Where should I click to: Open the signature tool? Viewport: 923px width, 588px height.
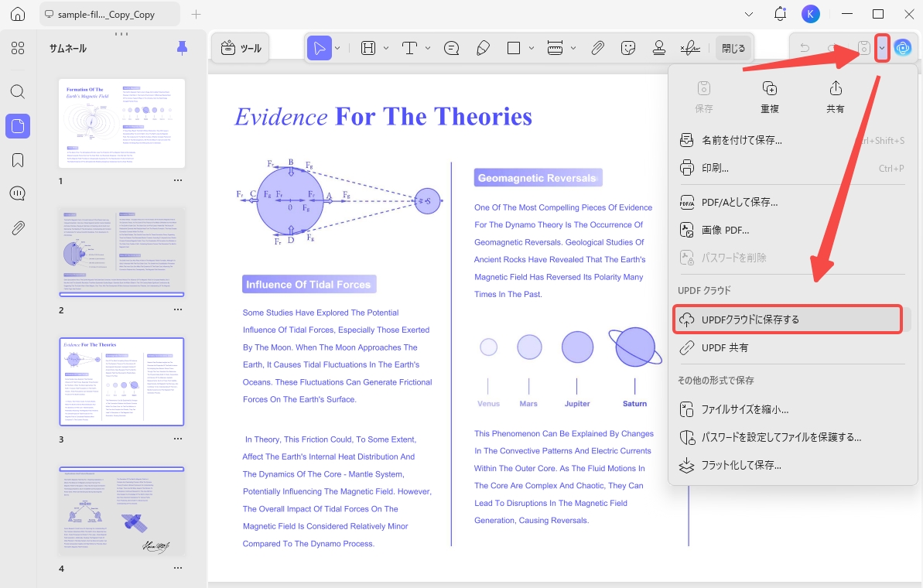click(x=690, y=48)
